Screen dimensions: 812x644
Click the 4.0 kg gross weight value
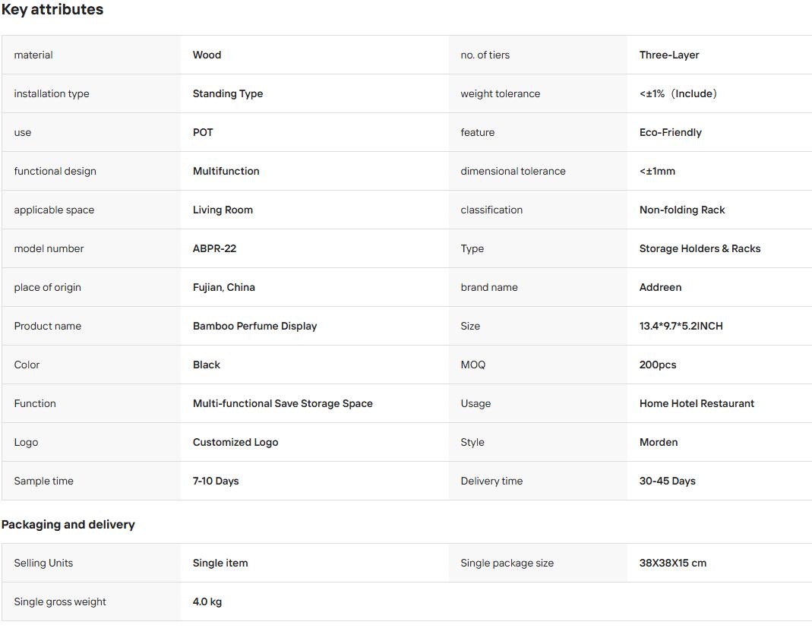[207, 601]
